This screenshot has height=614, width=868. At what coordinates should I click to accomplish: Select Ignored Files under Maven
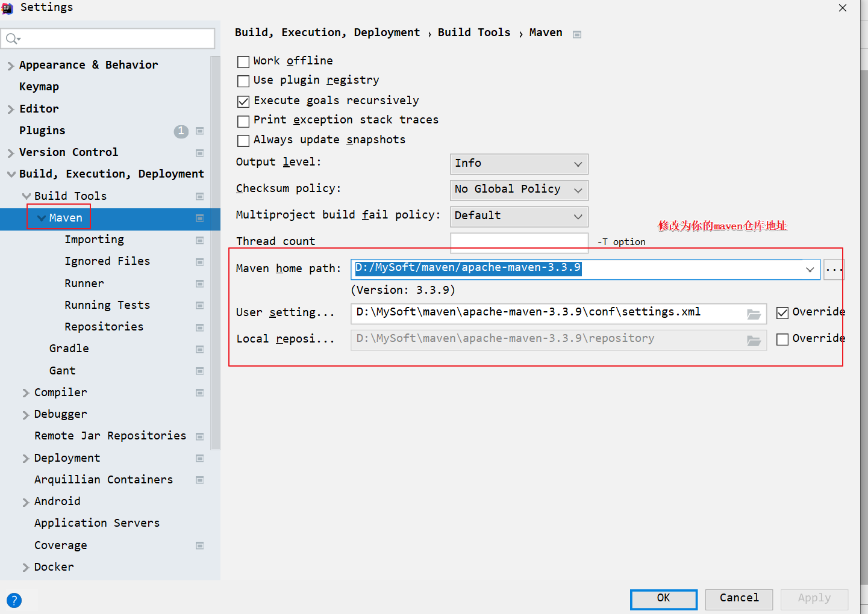pos(107,261)
